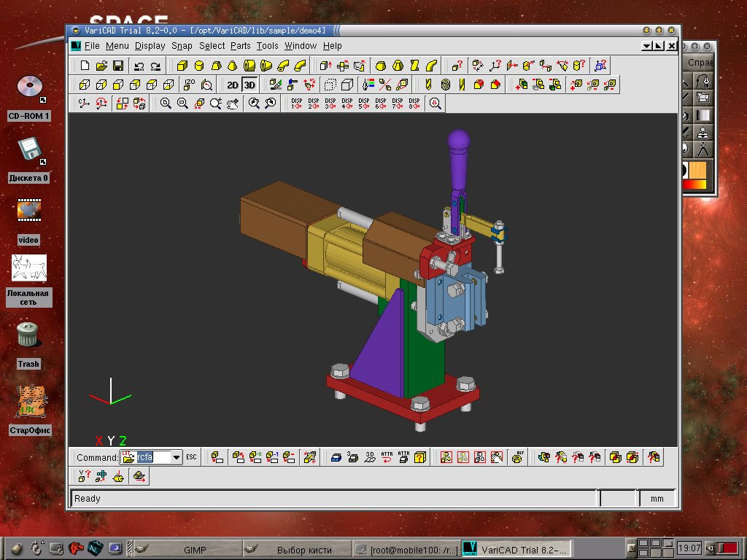The image size is (747, 560).
Task: Click the Redo arrow icon
Action: pos(155,66)
